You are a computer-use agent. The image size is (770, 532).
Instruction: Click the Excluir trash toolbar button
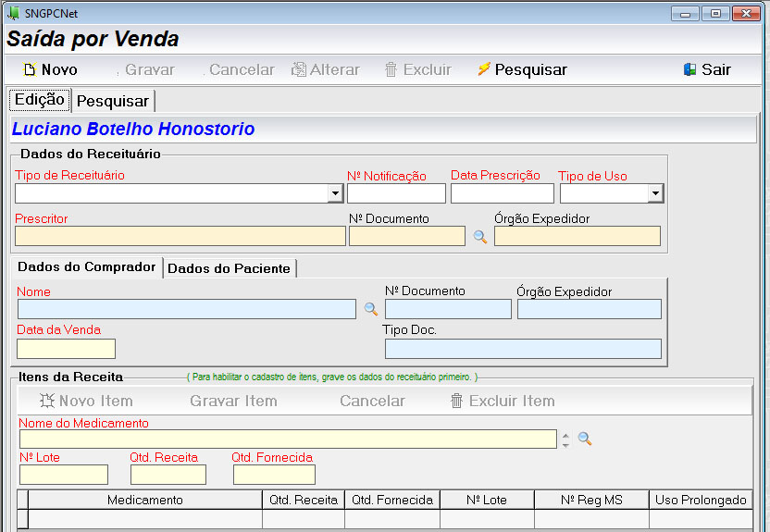click(417, 69)
